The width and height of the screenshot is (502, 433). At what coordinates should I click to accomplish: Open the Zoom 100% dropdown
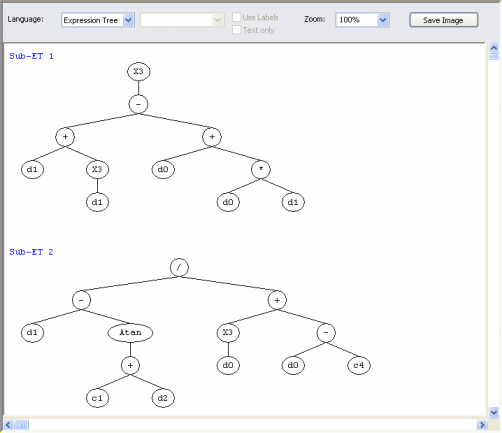tap(362, 20)
